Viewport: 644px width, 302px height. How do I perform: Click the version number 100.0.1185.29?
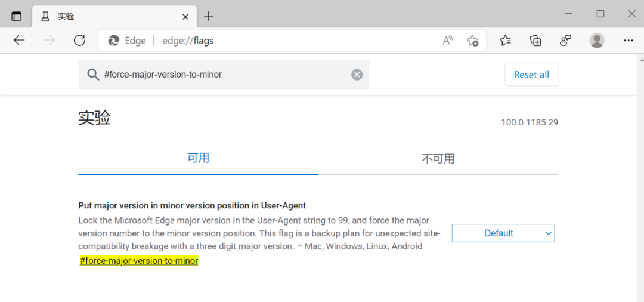click(530, 122)
